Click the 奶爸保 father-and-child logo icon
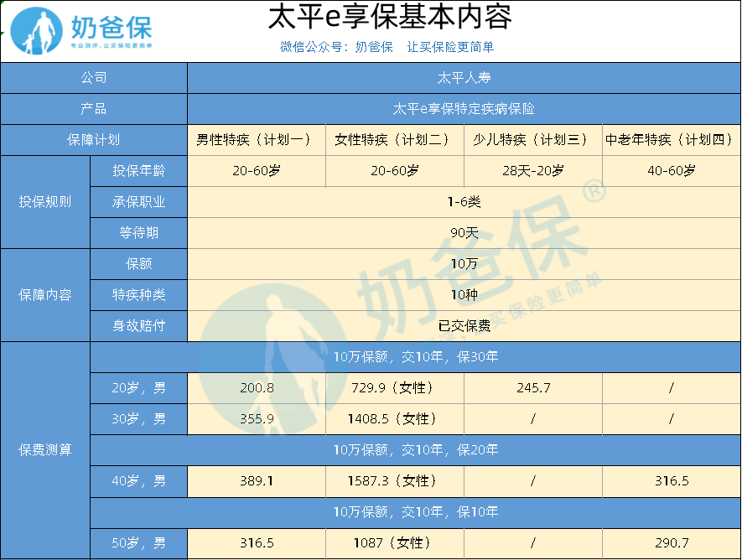This screenshot has width=742, height=560. [x=36, y=30]
